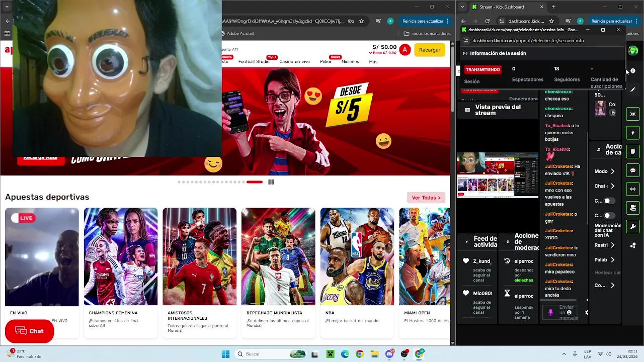Screen dimensions: 644x362
Task: Go back in Kick dashboard browser window
Action: (x=463, y=21)
